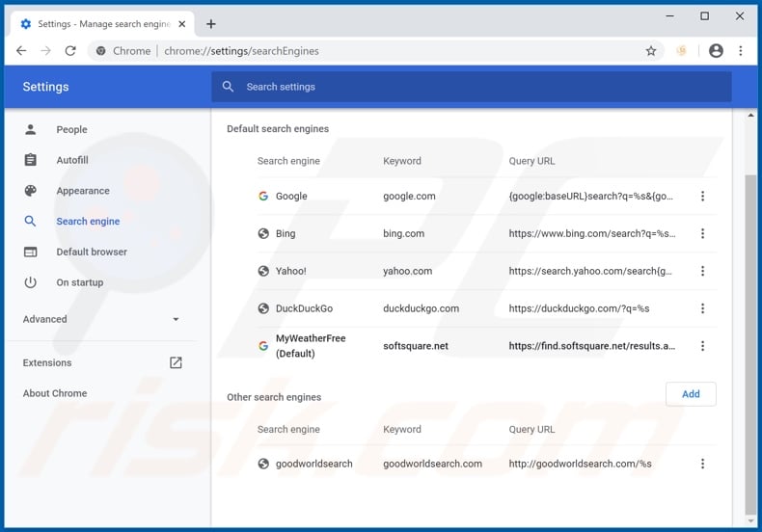This screenshot has height=532, width=762.
Task: Open the People settings section
Action: 71,129
